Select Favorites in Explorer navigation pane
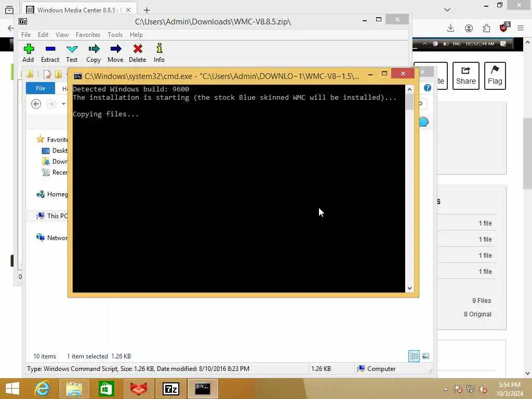 tap(52, 139)
